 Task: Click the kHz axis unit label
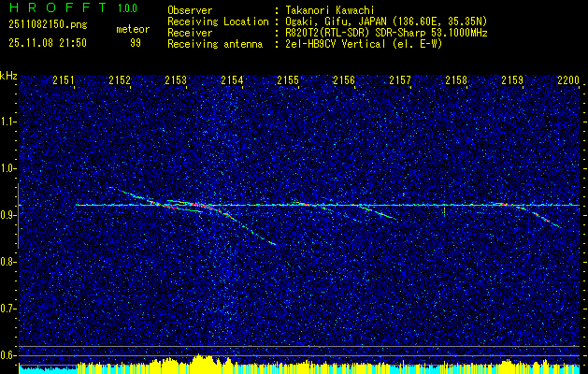click(x=8, y=76)
